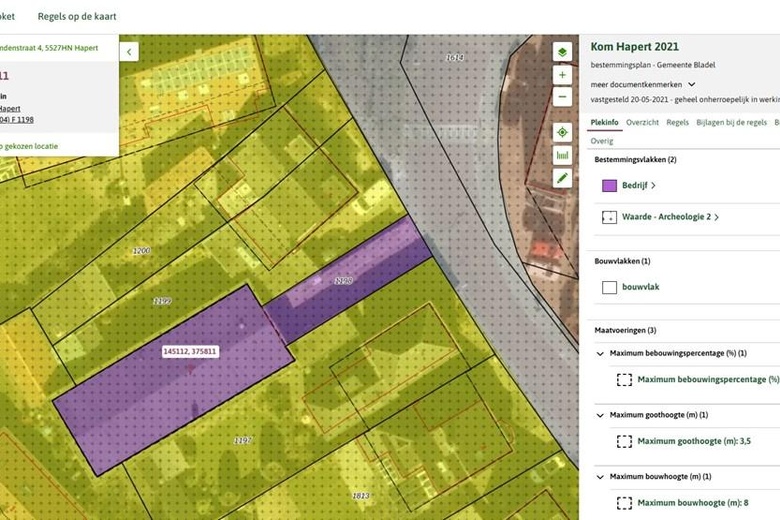Screen dimensions: 780x520
Task: Collapse the left location panel
Action: [129, 51]
